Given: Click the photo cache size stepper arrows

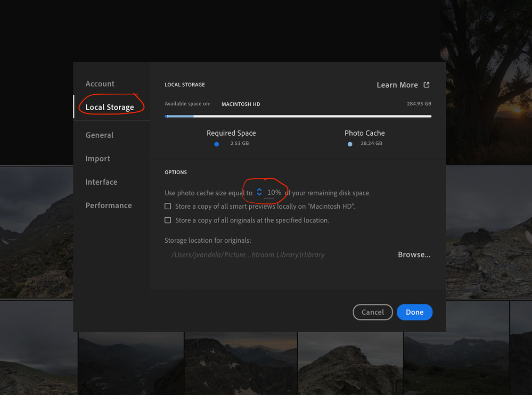Looking at the screenshot, I should click(x=259, y=192).
